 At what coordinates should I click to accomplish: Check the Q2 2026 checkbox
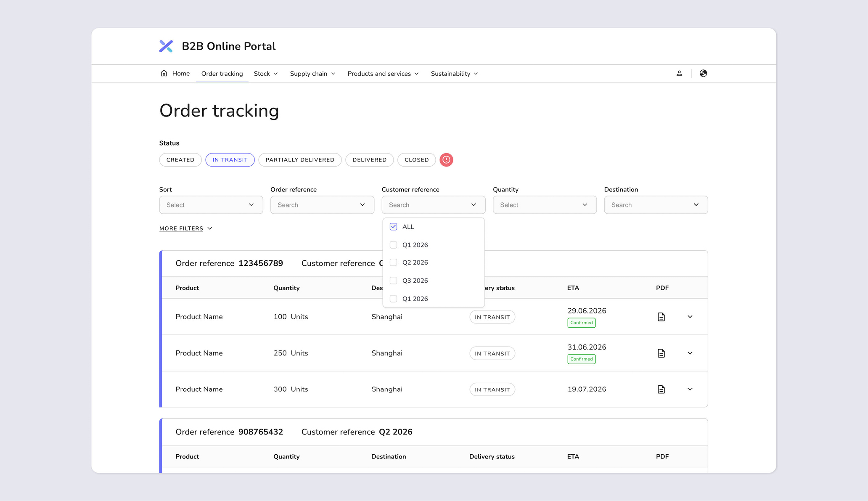click(394, 262)
